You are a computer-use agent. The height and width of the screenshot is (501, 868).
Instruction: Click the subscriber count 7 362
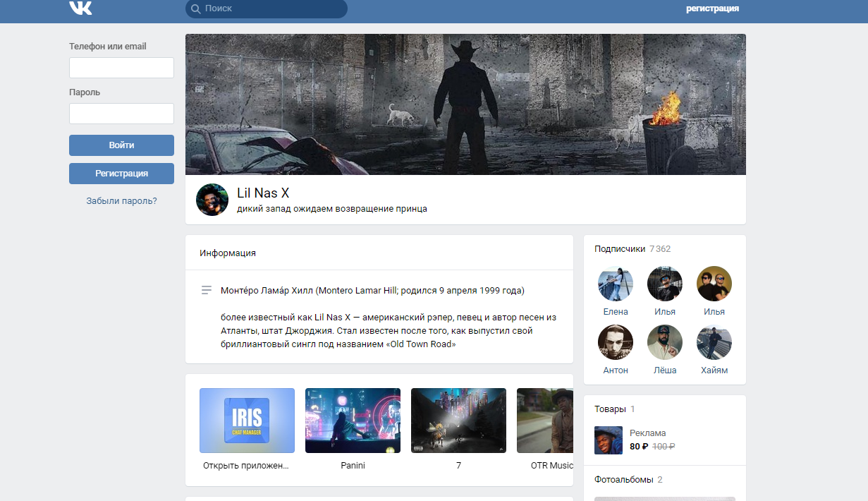(x=660, y=249)
